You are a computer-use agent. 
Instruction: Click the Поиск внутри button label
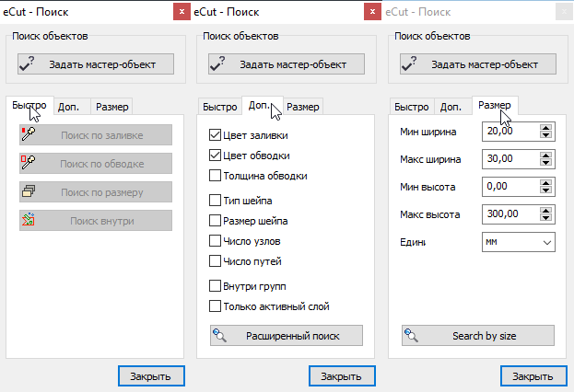101,221
